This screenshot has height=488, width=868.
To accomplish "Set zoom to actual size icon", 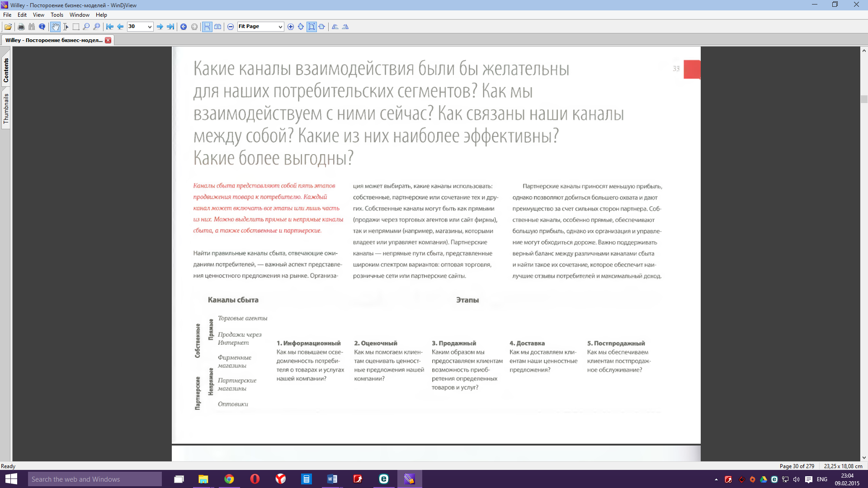I will 301,27.
